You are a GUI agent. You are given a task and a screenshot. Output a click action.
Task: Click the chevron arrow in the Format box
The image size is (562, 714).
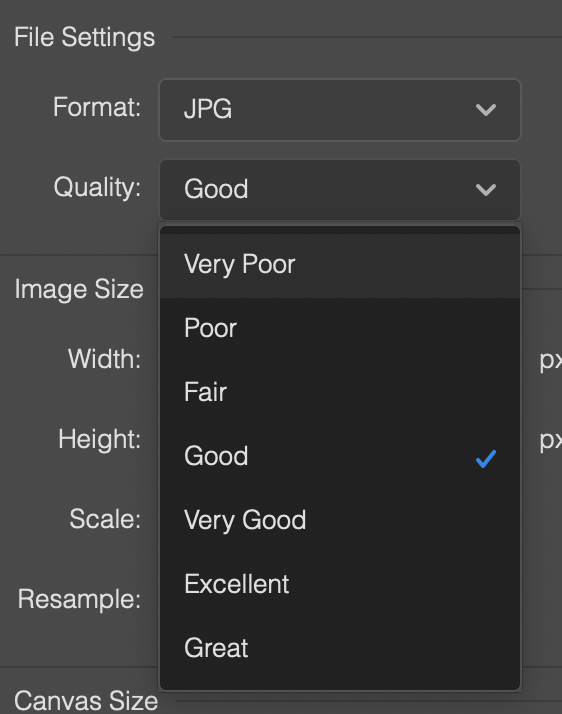485,110
